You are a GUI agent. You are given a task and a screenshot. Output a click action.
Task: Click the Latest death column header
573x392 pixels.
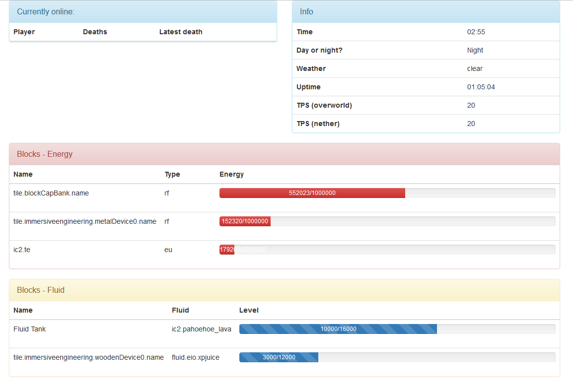click(181, 32)
